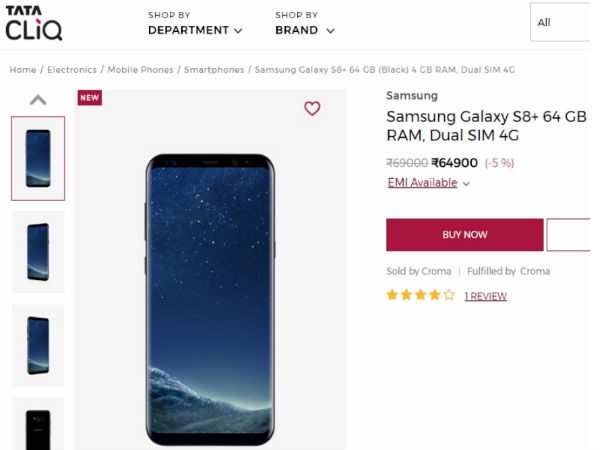
Task: Select the second angled phone thumbnail
Action: [38, 252]
